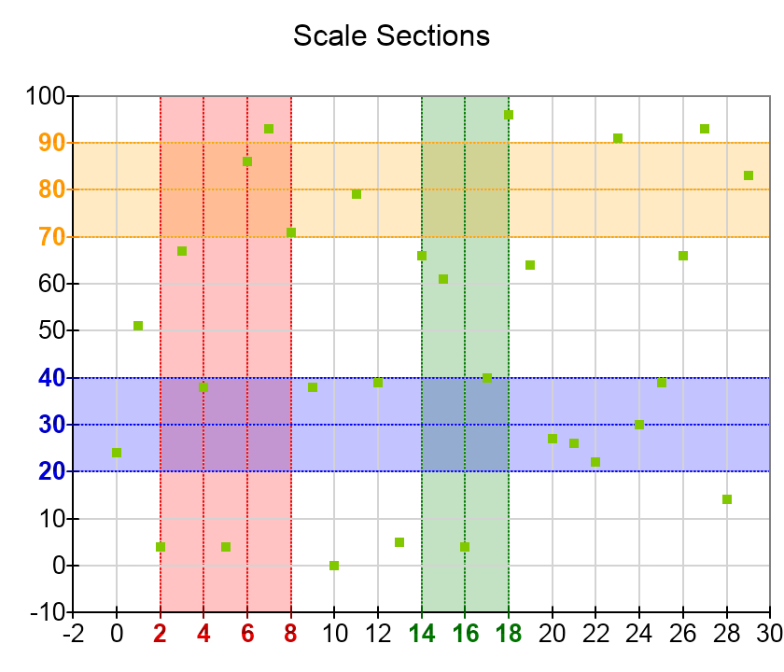Click the '100' y-axis label
Screen dimensions: 784x672
click(45, 96)
